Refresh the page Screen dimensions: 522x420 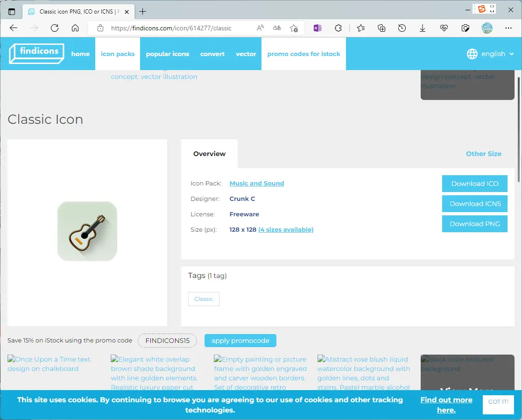pyautogui.click(x=55, y=28)
